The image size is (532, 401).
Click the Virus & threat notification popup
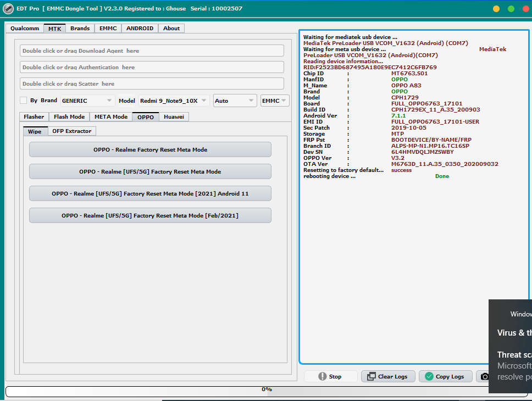click(510, 346)
